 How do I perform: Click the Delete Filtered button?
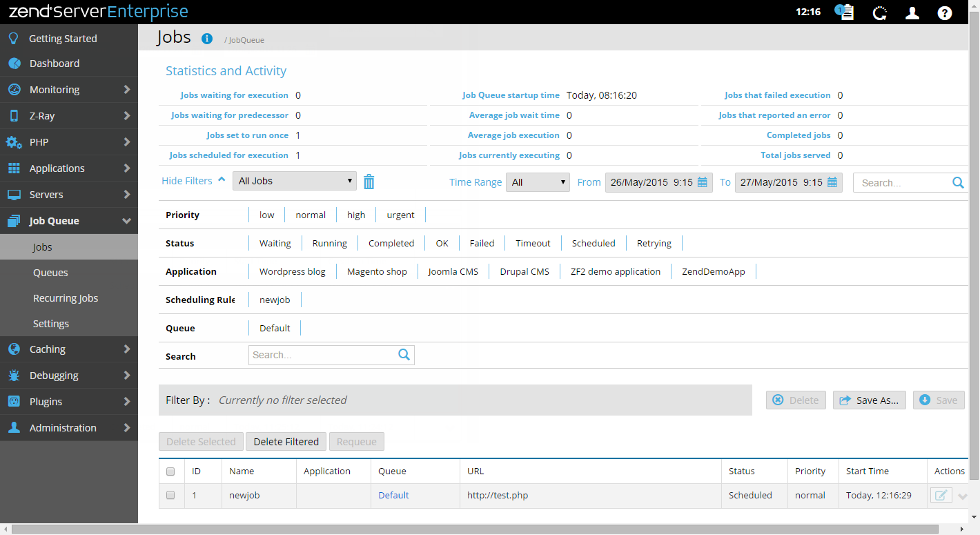click(x=286, y=442)
